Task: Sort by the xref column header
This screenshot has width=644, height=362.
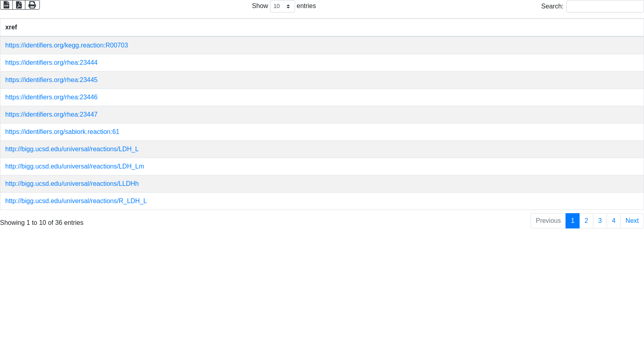Action: click(11, 27)
